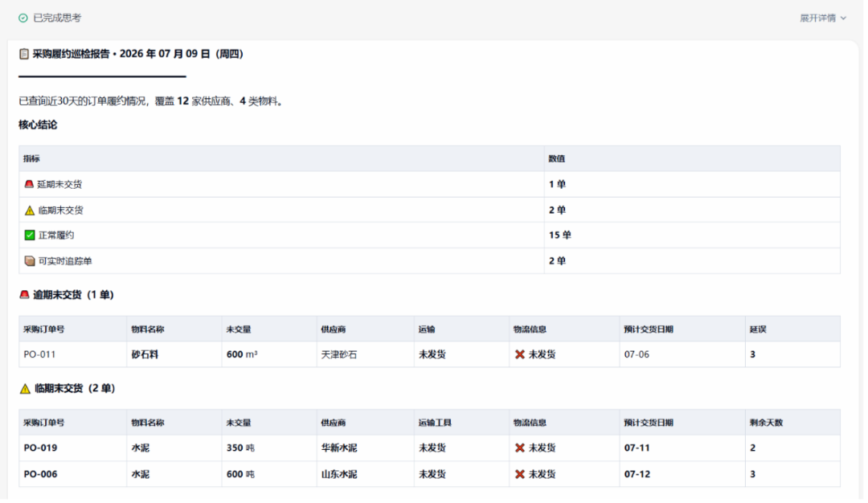Click the clipboard icon before 采购履约巡检报告
Image resolution: width=868 pixels, height=503 pixels.
[24, 54]
